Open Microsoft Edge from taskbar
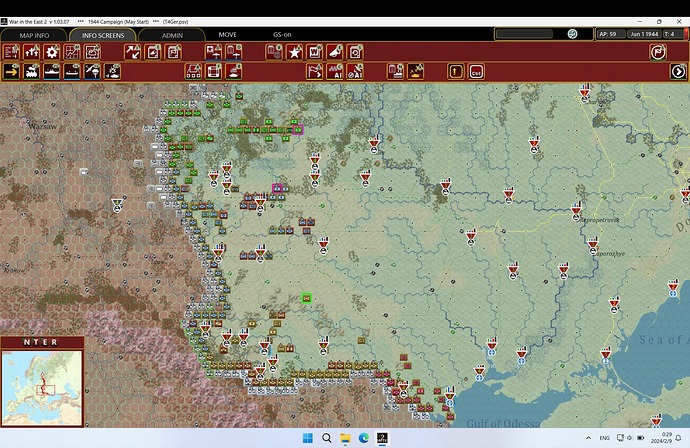690x448 pixels. 363,438
